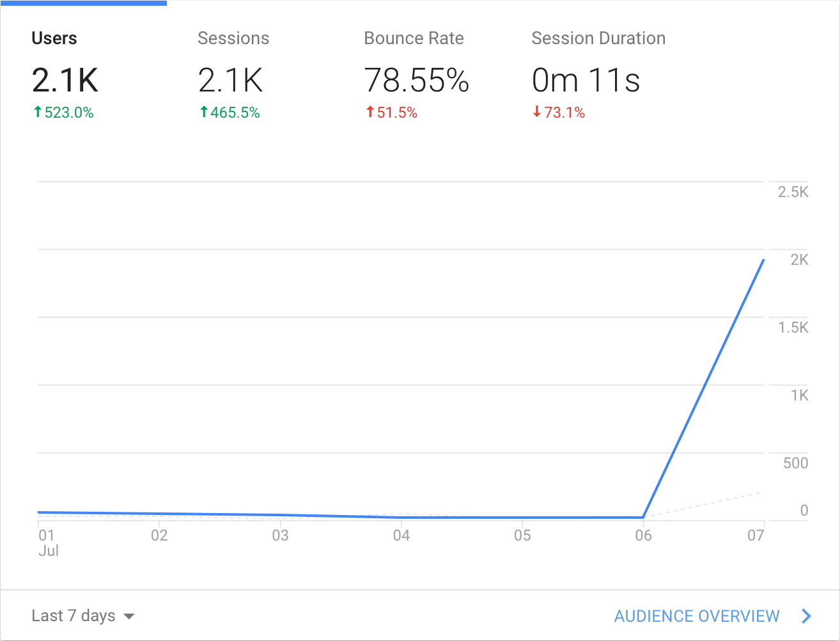Click the chevron beside Audience Overview
Screen dimensions: 840x641
pyautogui.click(x=807, y=616)
